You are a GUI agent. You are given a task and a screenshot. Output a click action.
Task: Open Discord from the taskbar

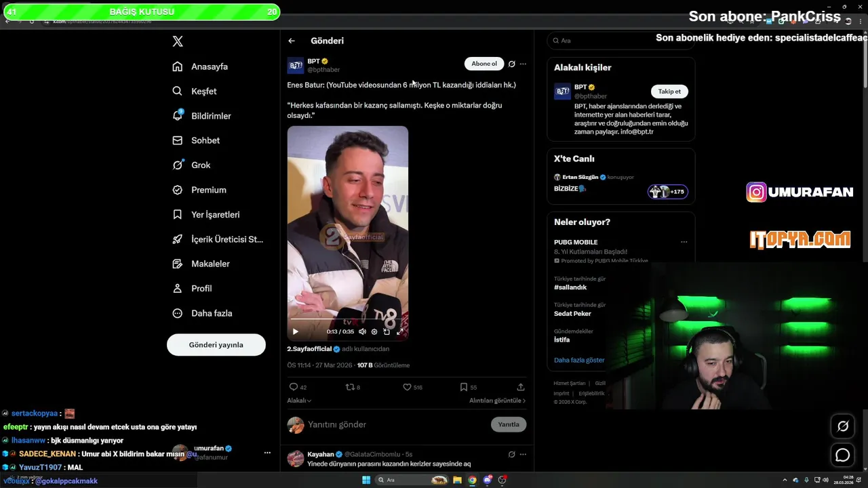[488, 480]
